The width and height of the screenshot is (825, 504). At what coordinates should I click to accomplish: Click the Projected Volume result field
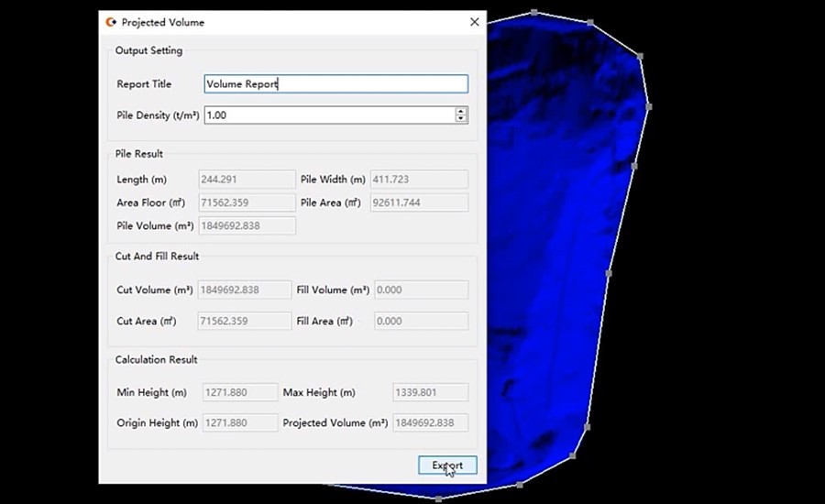(430, 422)
